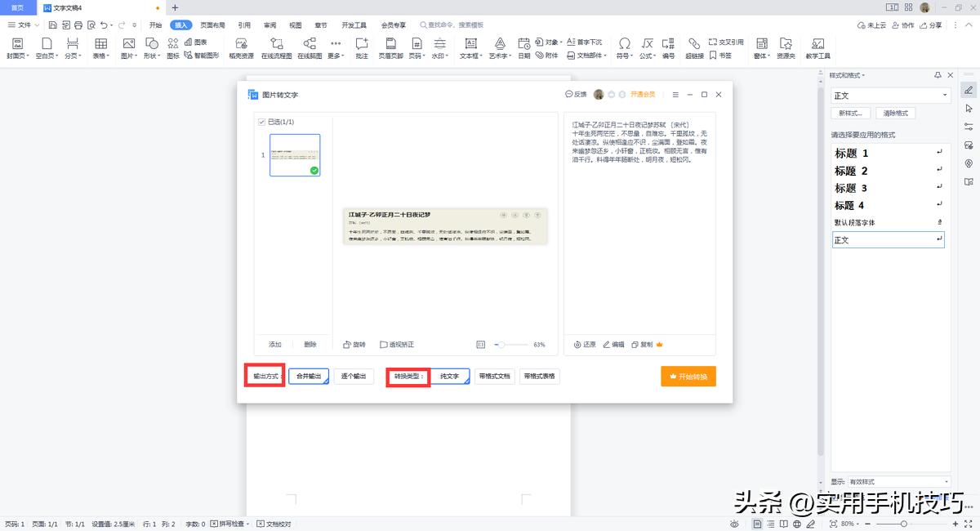Click 复制 to copy recognized text
Viewport: 980px width, 531px height.
click(642, 345)
